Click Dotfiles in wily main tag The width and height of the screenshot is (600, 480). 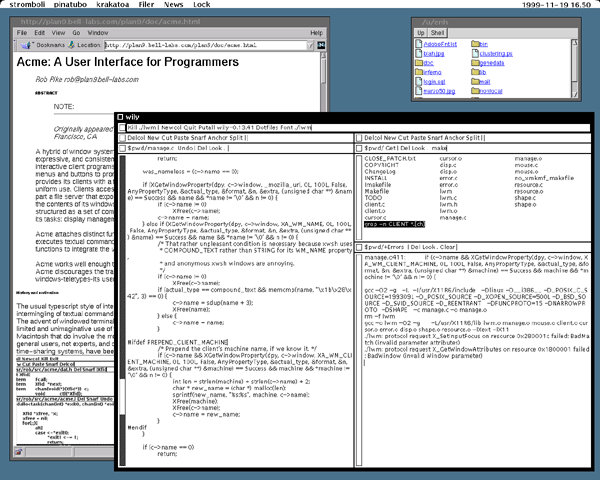(x=269, y=127)
